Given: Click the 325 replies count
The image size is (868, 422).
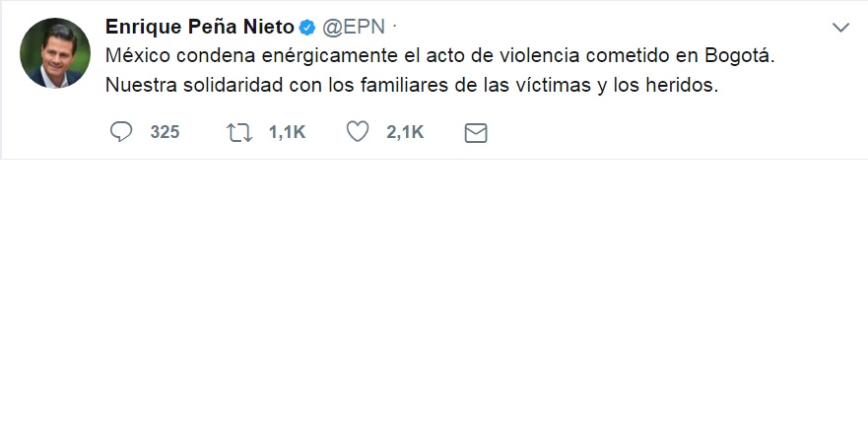Looking at the screenshot, I should coord(165,132).
